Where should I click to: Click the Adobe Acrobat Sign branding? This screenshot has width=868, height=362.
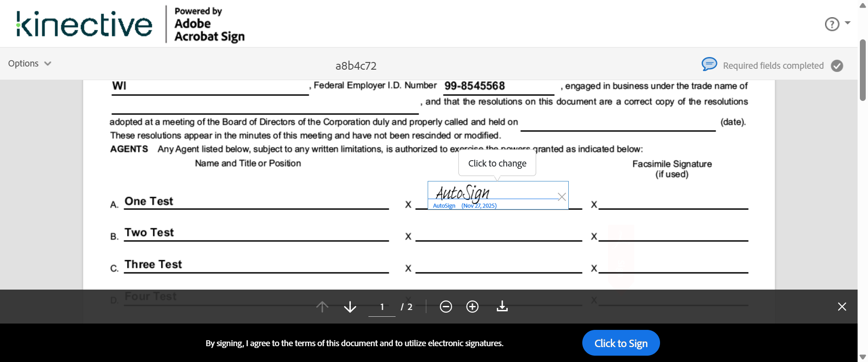[209, 25]
